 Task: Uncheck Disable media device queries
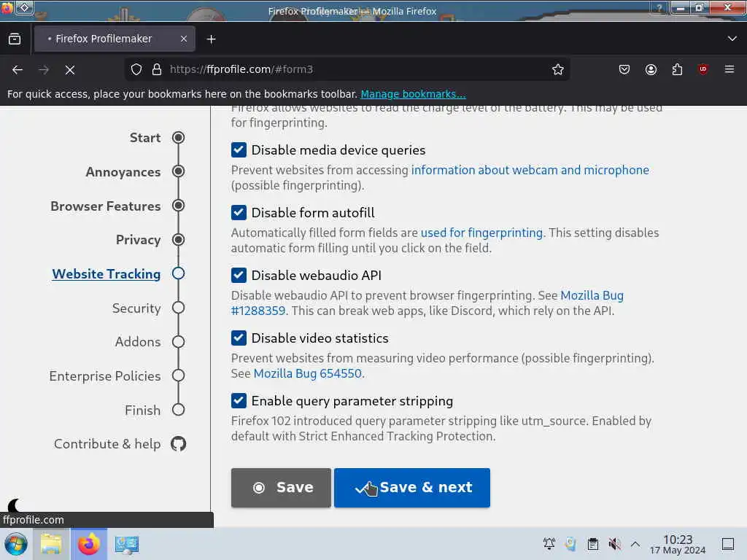(239, 150)
